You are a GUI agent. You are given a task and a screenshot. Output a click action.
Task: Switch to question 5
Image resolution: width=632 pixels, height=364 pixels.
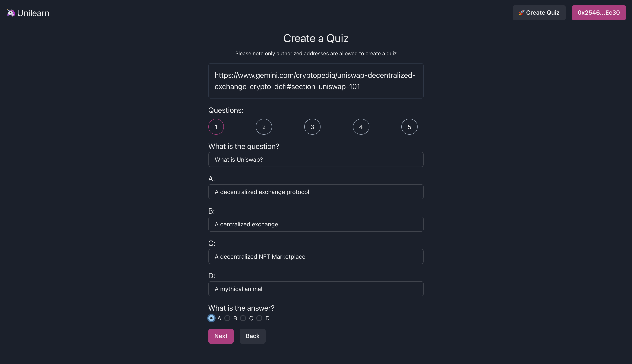pyautogui.click(x=409, y=127)
